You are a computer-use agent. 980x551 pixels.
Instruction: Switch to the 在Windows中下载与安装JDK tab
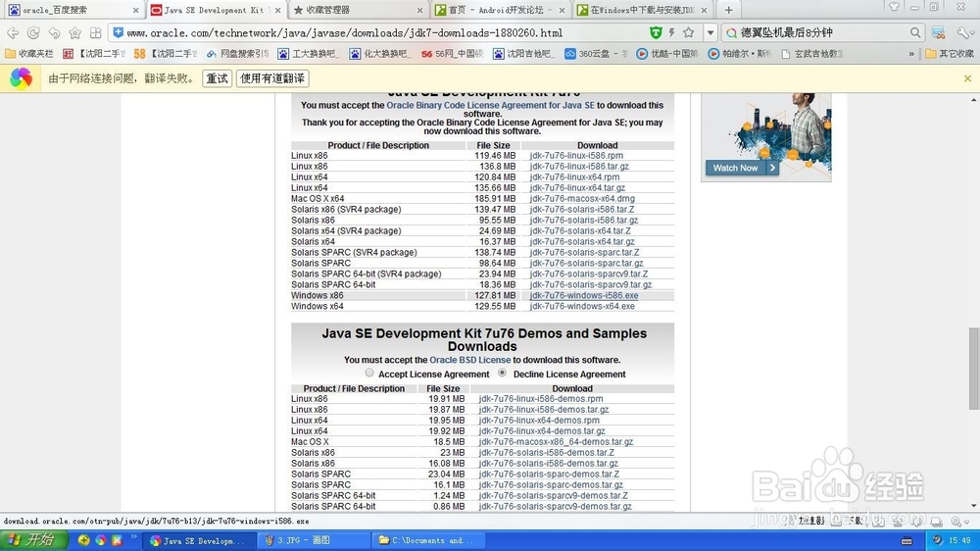[x=643, y=10]
